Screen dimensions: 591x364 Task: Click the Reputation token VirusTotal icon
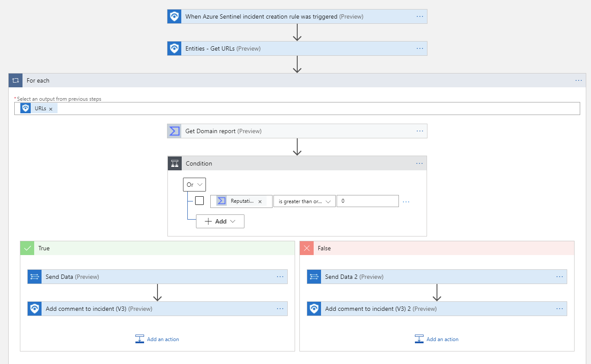(222, 201)
